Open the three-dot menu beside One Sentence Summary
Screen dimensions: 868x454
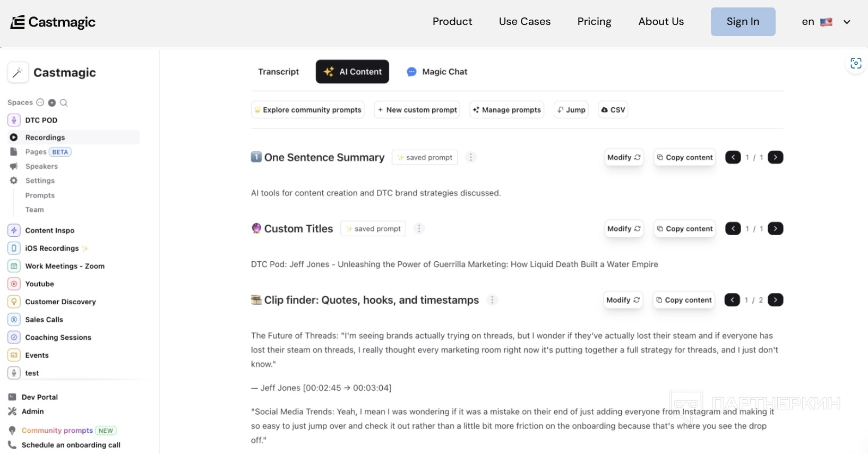[470, 157]
